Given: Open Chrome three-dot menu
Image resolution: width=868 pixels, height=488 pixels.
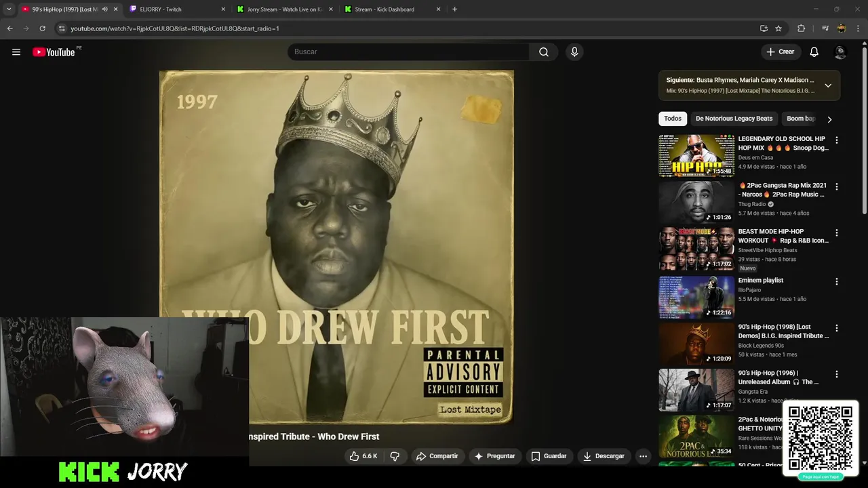Looking at the screenshot, I should [x=859, y=28].
